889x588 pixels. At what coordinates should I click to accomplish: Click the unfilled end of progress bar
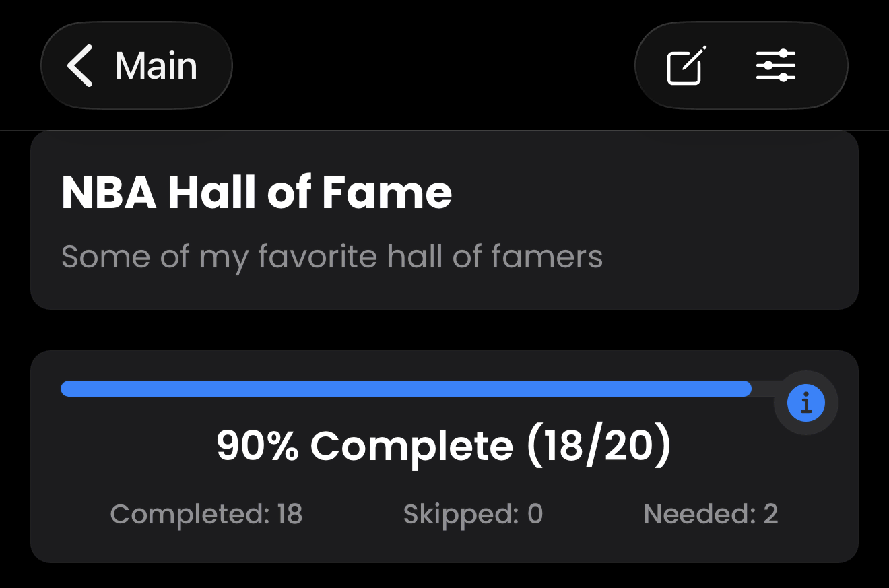(x=764, y=389)
